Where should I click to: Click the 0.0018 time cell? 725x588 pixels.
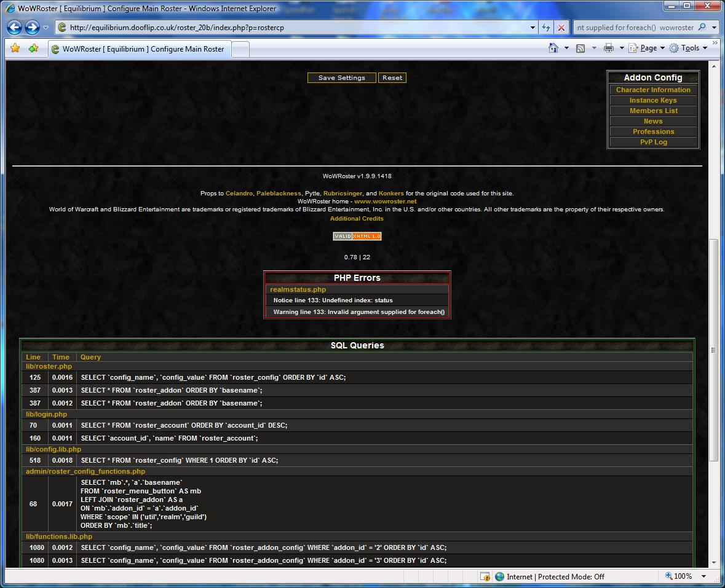pos(63,461)
